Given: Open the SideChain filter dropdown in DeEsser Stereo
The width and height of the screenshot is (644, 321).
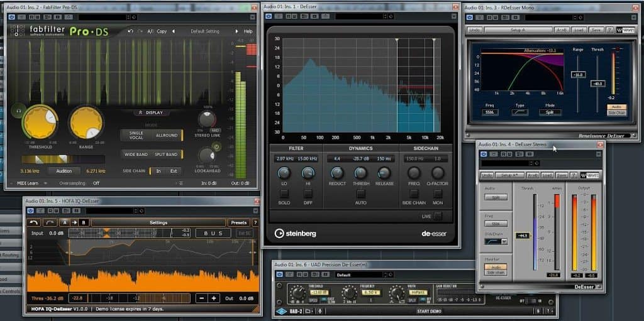Looking at the screenshot, I should pos(504,241).
